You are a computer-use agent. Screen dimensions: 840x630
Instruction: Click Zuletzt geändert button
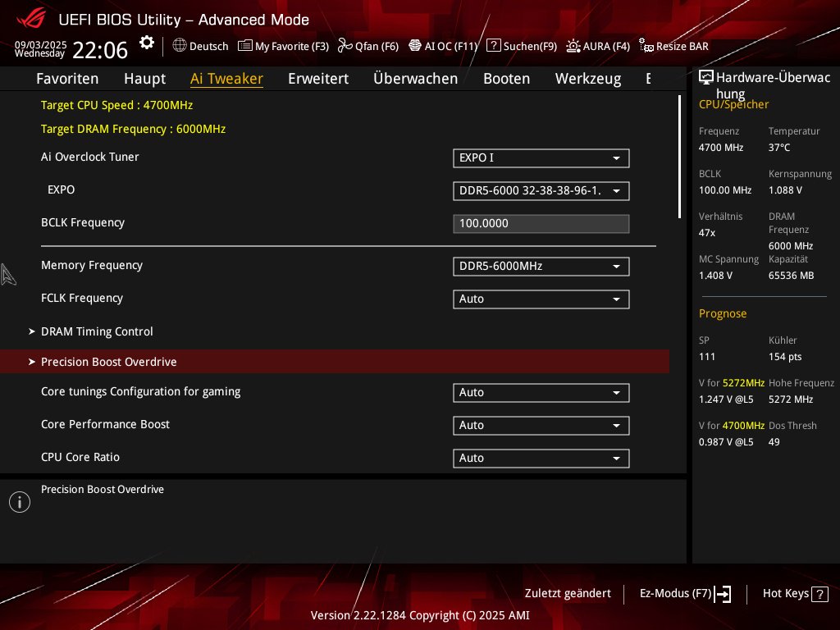[x=568, y=594]
